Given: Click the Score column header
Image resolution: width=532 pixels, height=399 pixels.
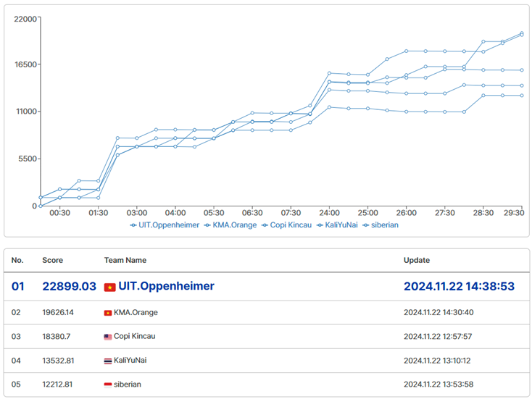Looking at the screenshot, I should coord(53,261).
